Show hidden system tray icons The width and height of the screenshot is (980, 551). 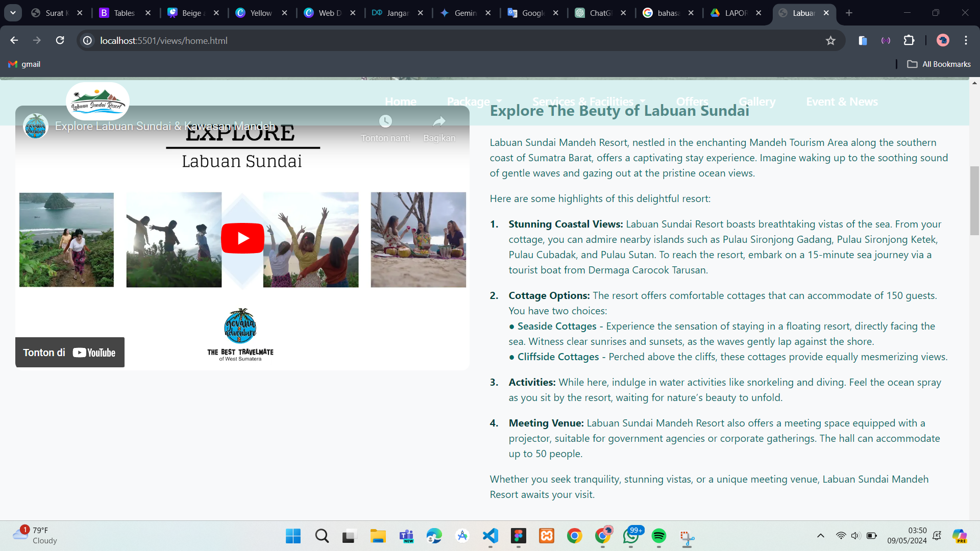pos(821,536)
